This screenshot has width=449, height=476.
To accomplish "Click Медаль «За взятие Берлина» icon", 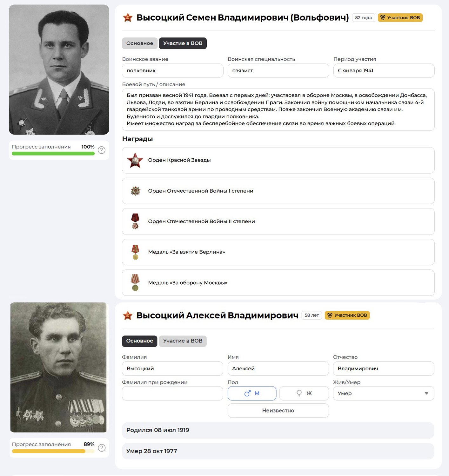I will point(136,252).
